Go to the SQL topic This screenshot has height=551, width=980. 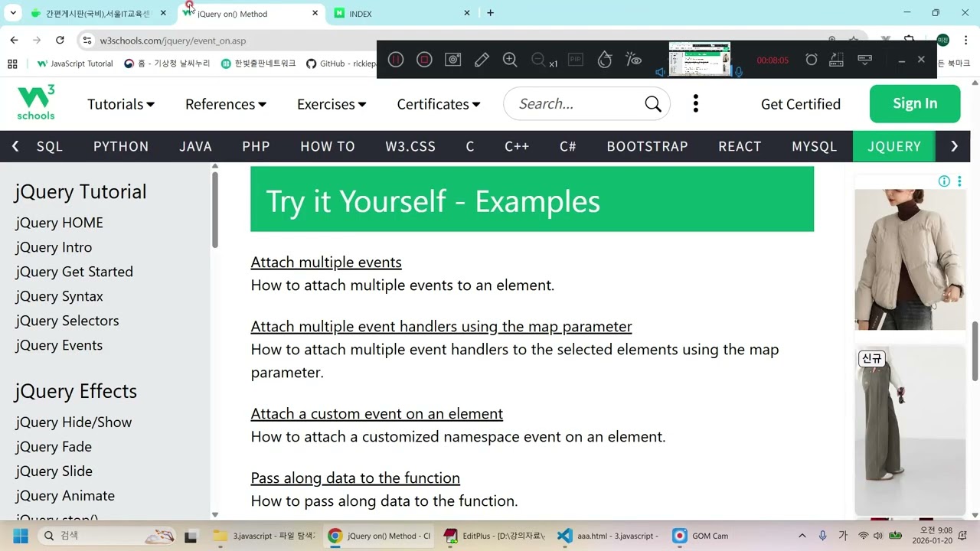(50, 146)
